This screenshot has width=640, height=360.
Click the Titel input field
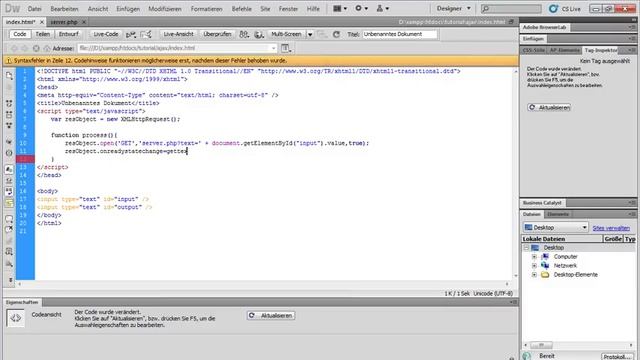pyautogui.click(x=400, y=34)
